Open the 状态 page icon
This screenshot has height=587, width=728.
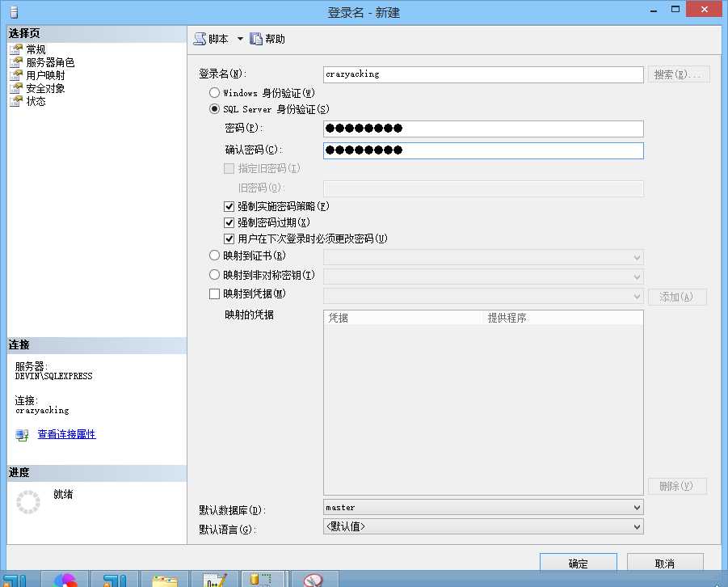click(x=16, y=101)
